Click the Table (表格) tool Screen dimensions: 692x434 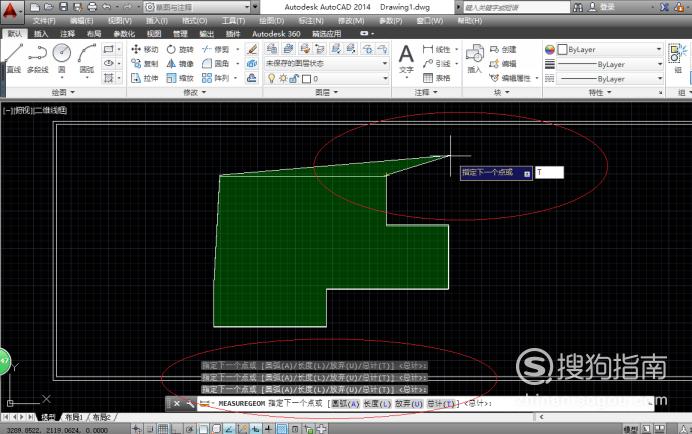(x=436, y=78)
